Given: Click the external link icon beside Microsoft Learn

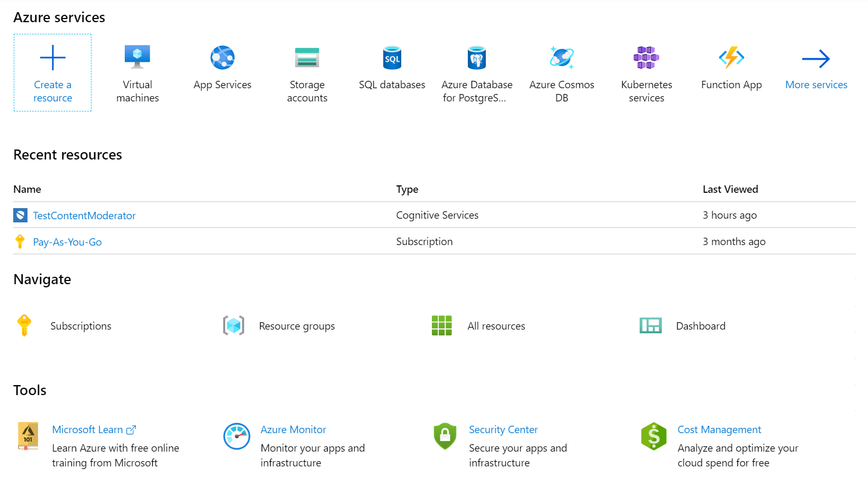Looking at the screenshot, I should (131, 430).
